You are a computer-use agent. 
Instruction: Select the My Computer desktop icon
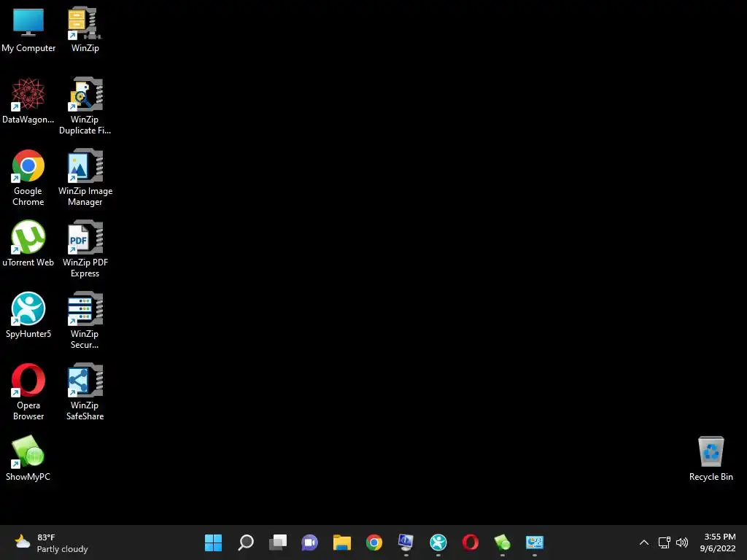coord(28,29)
